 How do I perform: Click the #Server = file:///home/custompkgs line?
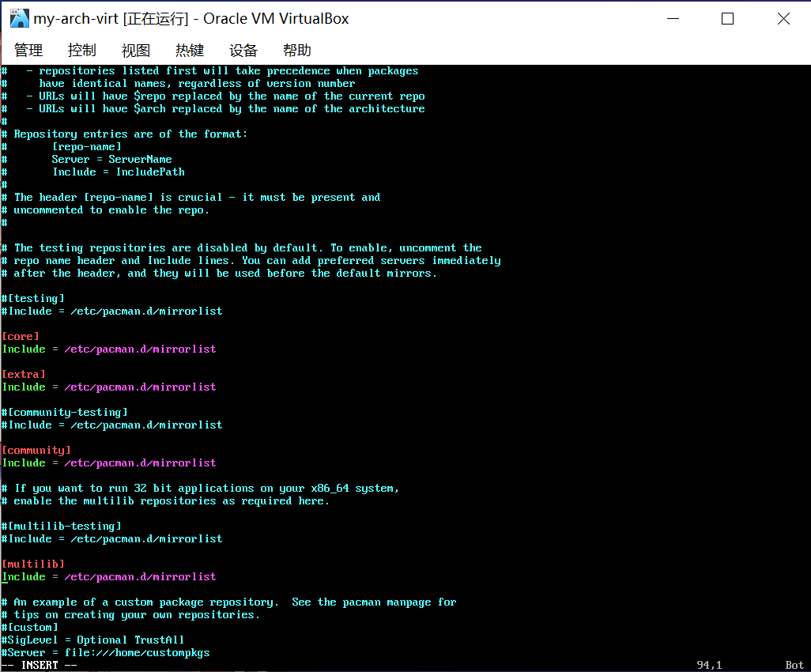click(106, 652)
